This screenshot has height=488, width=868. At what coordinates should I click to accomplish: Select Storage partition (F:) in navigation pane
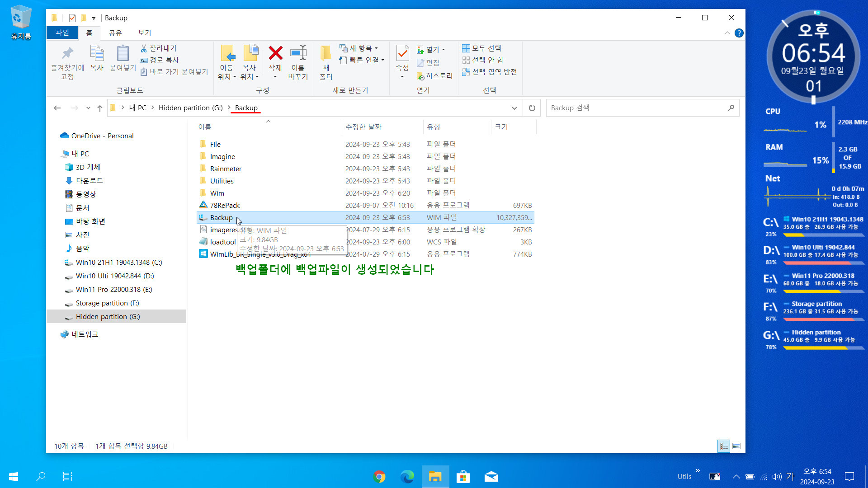click(107, 303)
